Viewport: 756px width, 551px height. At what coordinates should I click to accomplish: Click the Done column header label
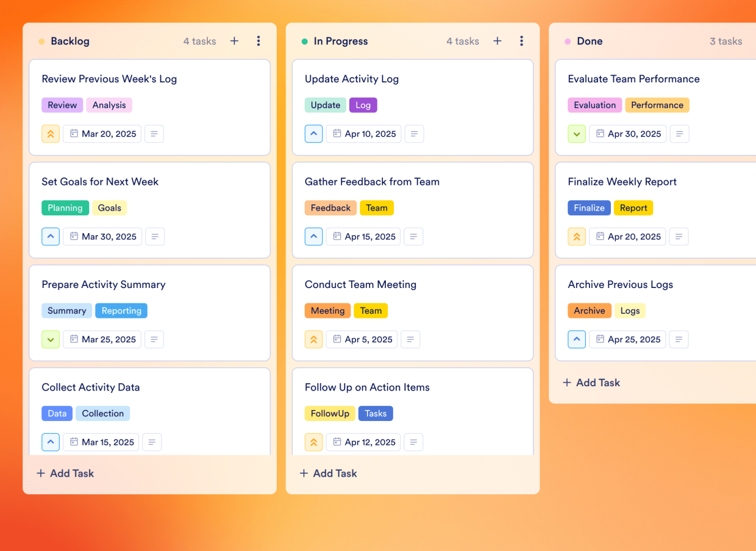(x=590, y=41)
